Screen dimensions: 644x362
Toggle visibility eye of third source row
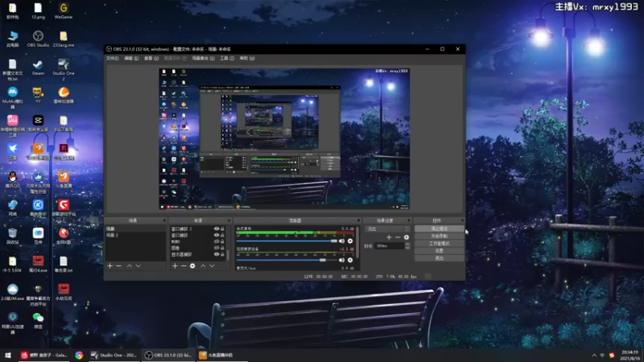217,242
